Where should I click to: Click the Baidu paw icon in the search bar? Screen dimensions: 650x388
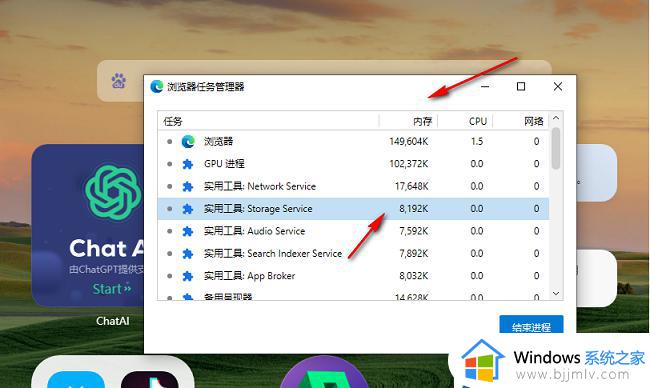pos(119,80)
